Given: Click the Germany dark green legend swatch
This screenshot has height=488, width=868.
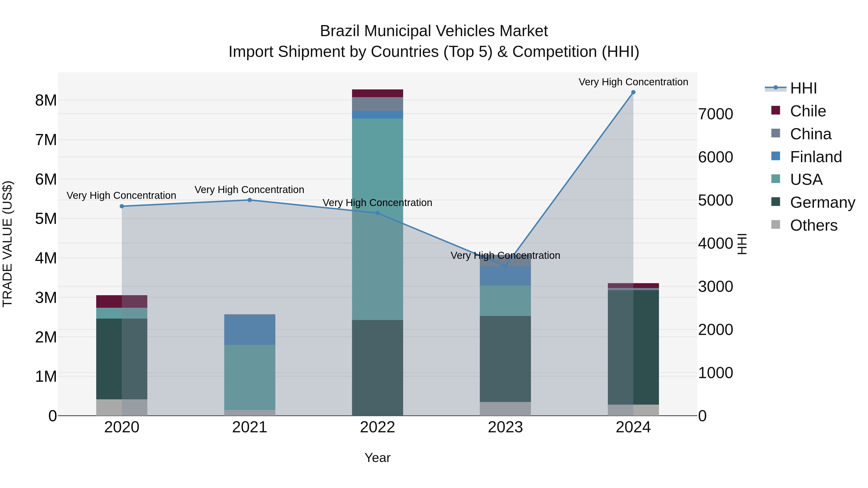Looking at the screenshot, I should (776, 202).
